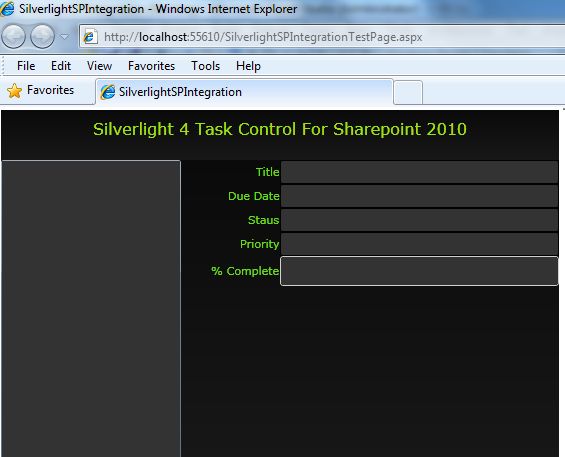Image resolution: width=565 pixels, height=457 pixels.
Task: Click the 'Staus' label
Action: [263, 220]
